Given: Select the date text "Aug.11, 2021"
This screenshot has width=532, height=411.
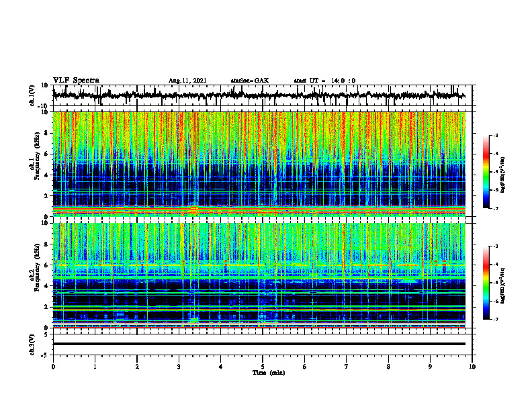Looking at the screenshot, I should tap(187, 81).
